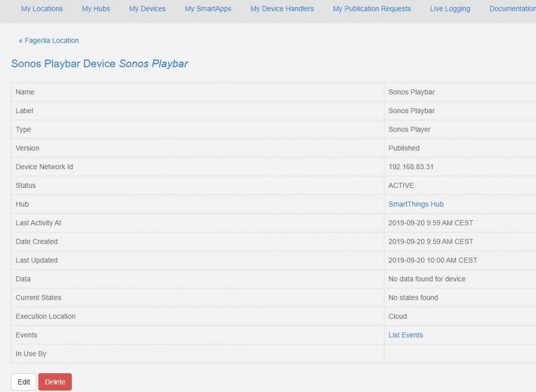Screen dimensions: 536x392
Task: Open Live Logging
Action: pos(450,9)
